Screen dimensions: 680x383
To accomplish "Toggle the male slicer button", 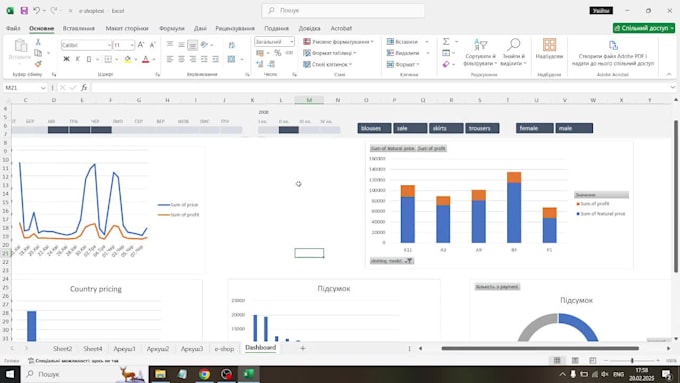I will (574, 128).
